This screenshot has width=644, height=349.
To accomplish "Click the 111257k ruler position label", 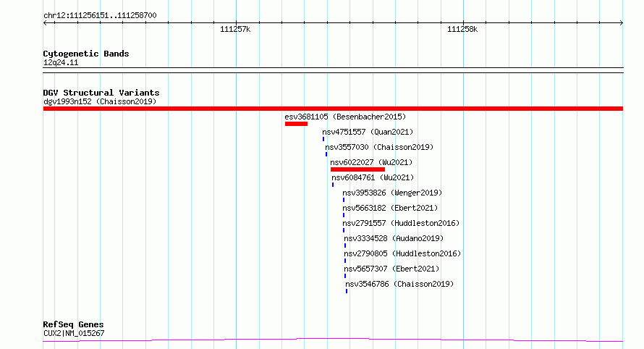I will [235, 29].
